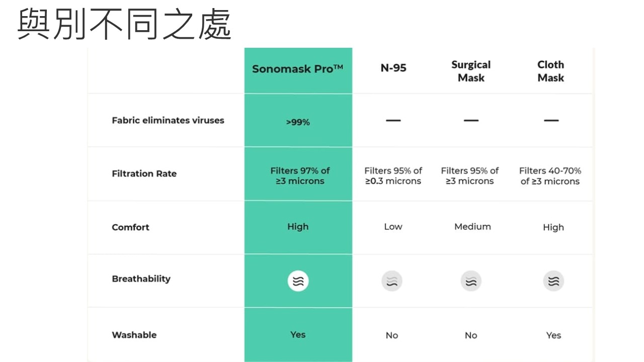Click the Surgical Mask breathability icon
Screen dimensions: 644x362
pos(471,281)
